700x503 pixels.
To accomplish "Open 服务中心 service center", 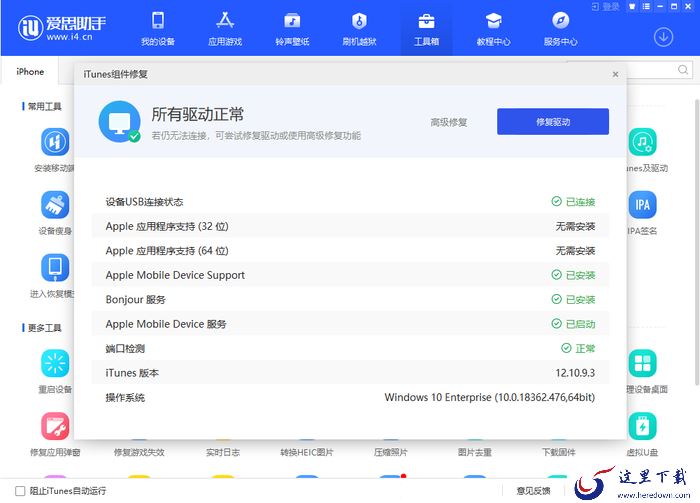I will 561,29.
